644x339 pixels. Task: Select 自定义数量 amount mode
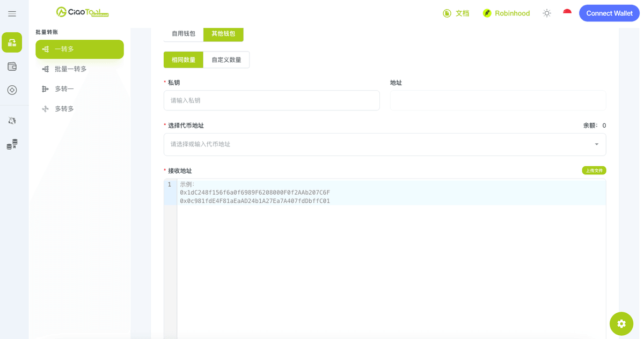tap(226, 60)
